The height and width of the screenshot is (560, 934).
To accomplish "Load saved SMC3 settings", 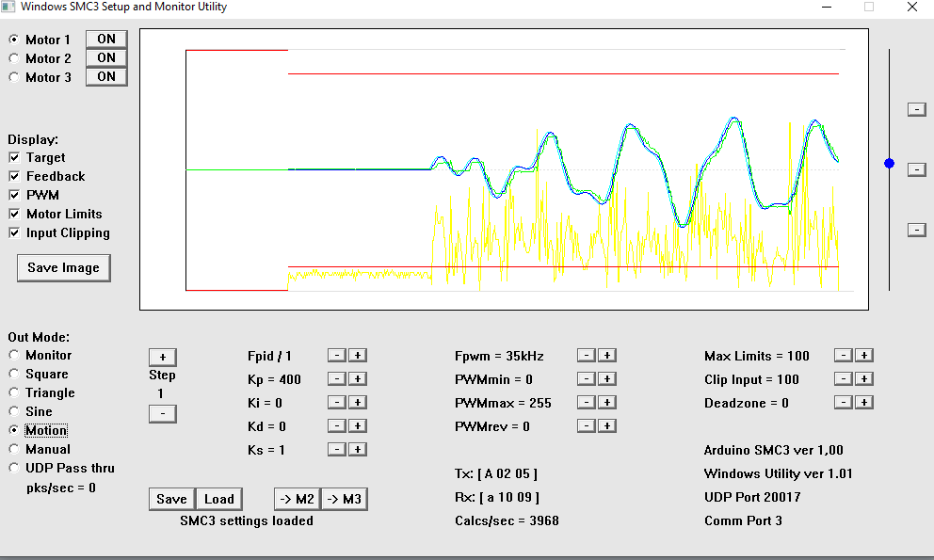I will [x=218, y=499].
